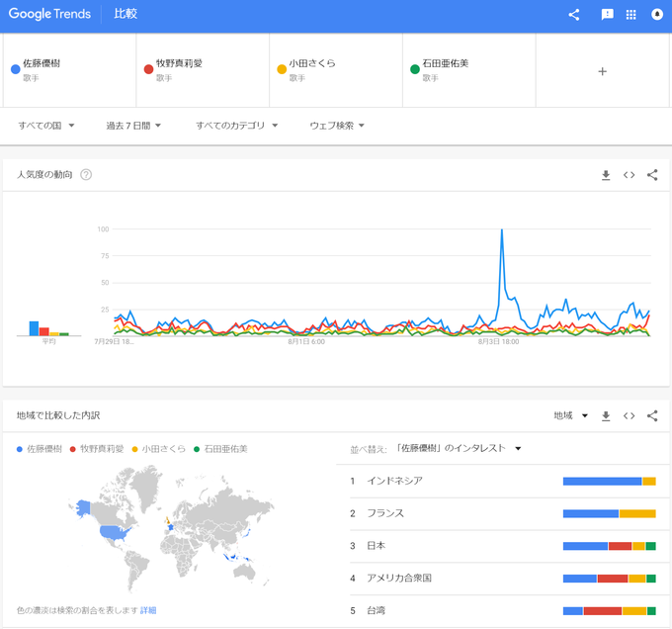Screen dimensions: 672x629
Task: Click embed icon on the 地域で比較した内訳 panel
Action: coord(629,416)
